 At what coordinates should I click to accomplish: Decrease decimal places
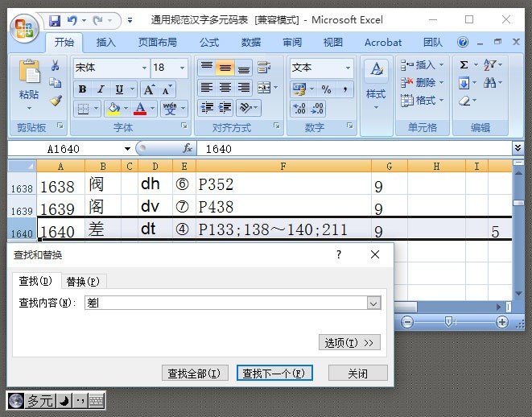coord(317,108)
